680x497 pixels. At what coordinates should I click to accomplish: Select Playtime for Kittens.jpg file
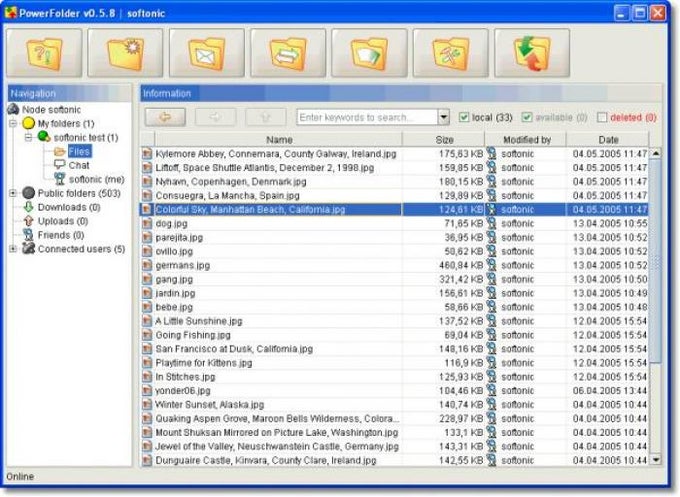pos(394,363)
